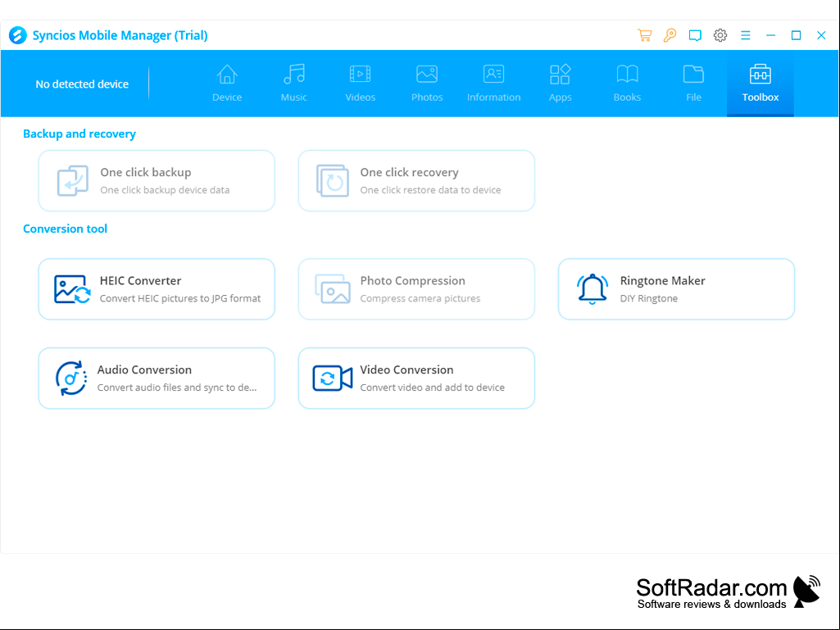Switch to the Apps tab

561,83
